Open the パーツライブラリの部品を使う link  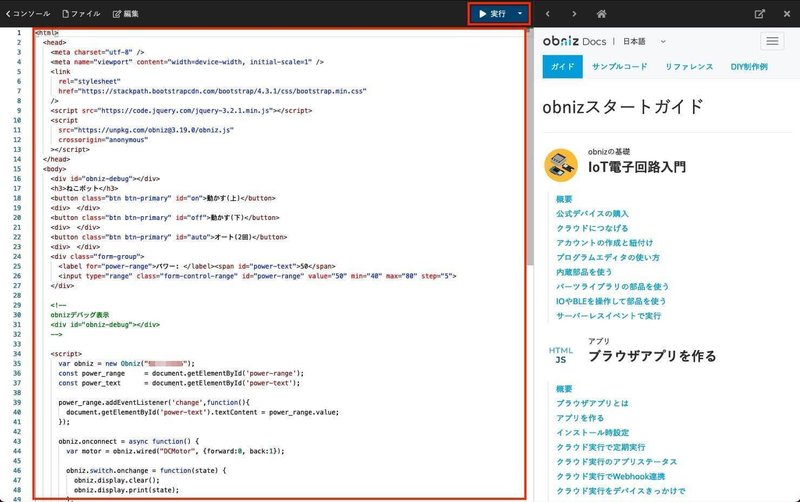pos(612,287)
